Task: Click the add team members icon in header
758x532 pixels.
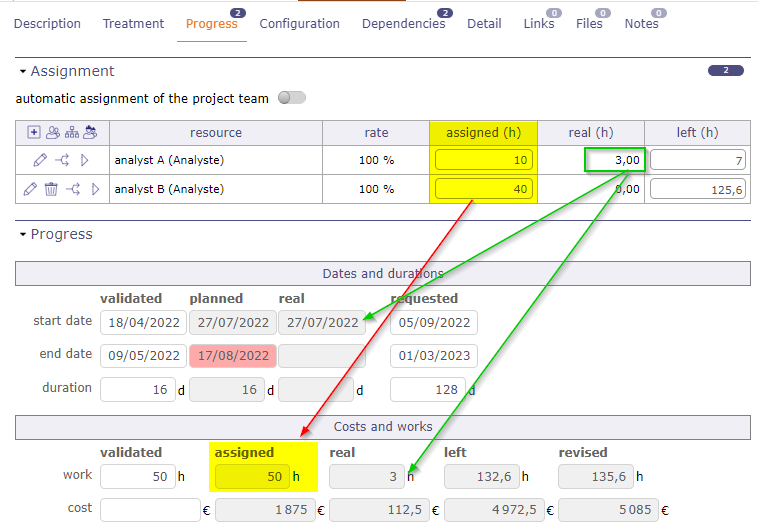Action: coord(53,132)
